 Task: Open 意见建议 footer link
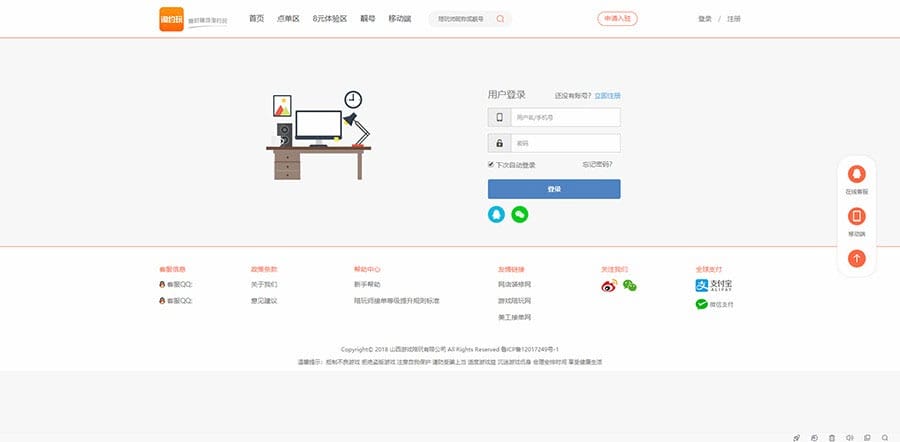click(264, 301)
